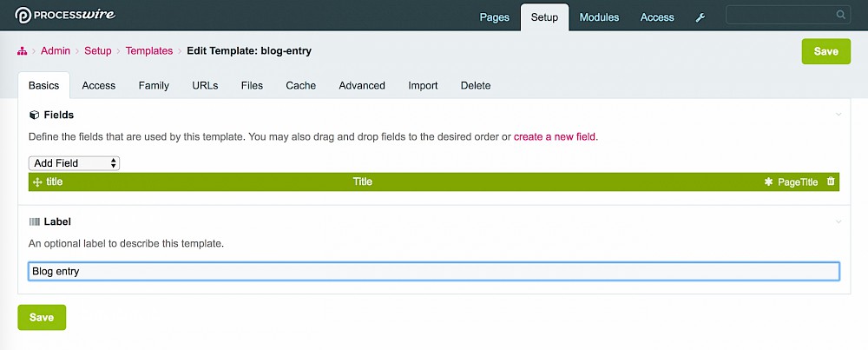Viewport: 868px width, 350px height.
Task: Open the Modules menu
Action: (599, 17)
